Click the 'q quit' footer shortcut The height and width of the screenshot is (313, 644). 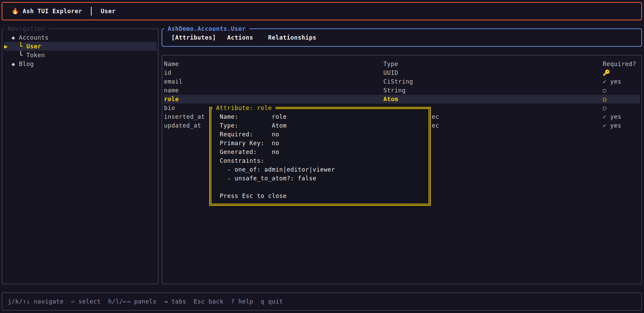271,301
